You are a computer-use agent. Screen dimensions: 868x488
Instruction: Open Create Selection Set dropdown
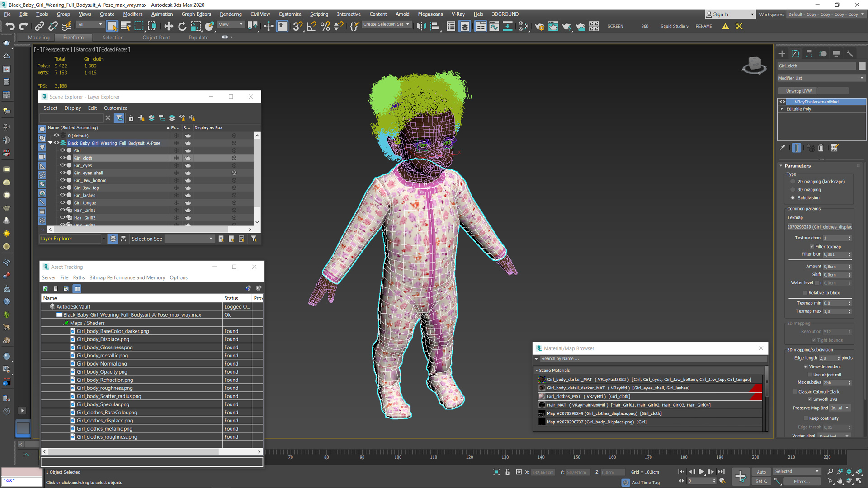(x=386, y=24)
